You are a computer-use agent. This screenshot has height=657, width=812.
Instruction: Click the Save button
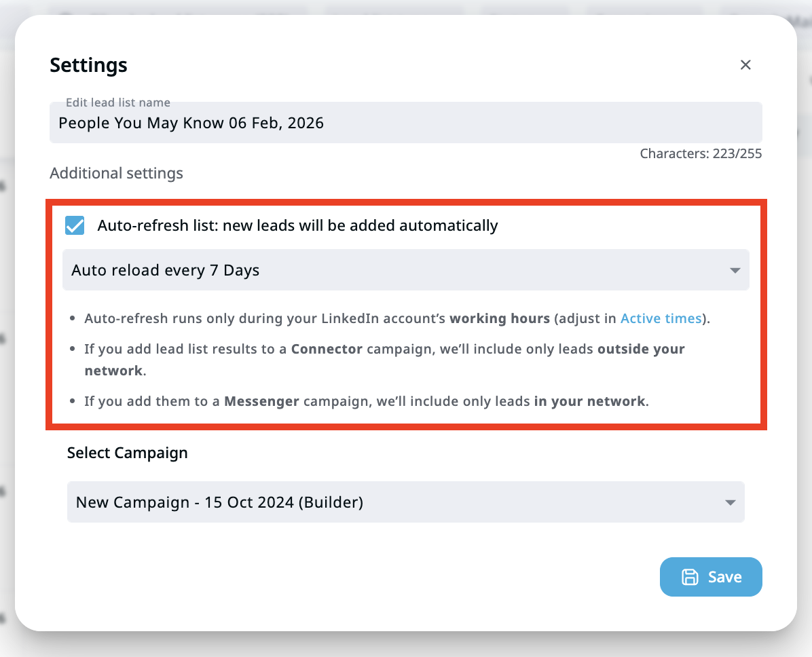[710, 577]
